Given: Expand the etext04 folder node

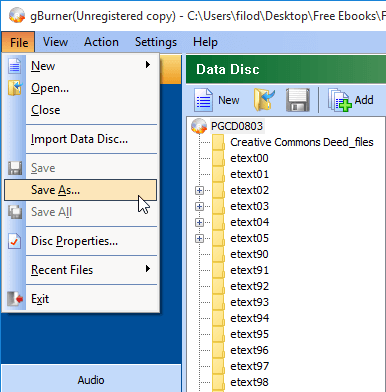Looking at the screenshot, I should (199, 222).
